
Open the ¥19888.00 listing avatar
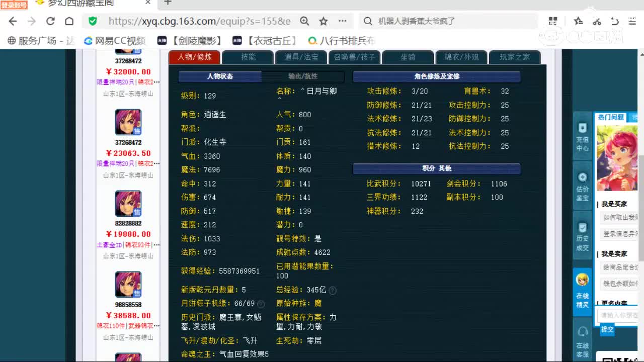tap(128, 204)
